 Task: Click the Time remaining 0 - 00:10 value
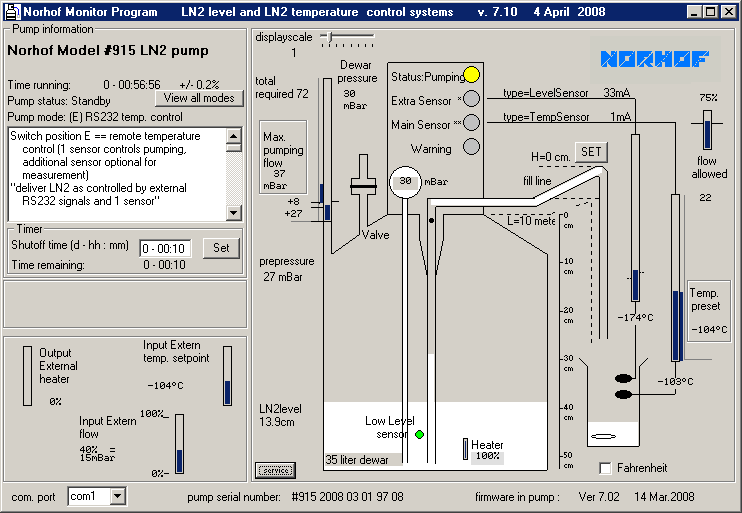[x=164, y=265]
